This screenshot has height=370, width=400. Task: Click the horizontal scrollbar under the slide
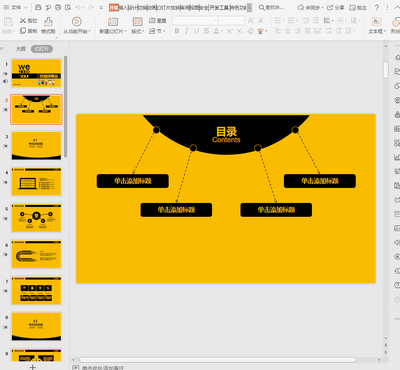[x=218, y=360]
